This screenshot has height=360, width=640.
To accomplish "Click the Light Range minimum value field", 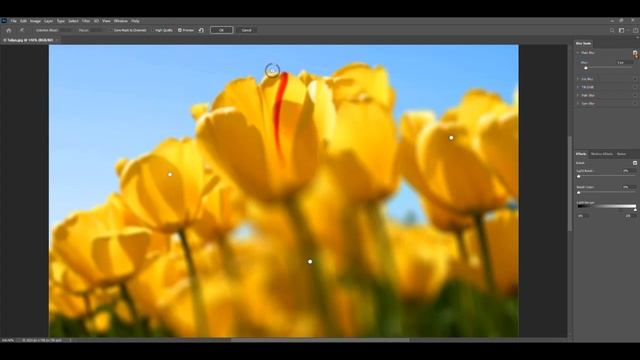I will coord(582,216).
